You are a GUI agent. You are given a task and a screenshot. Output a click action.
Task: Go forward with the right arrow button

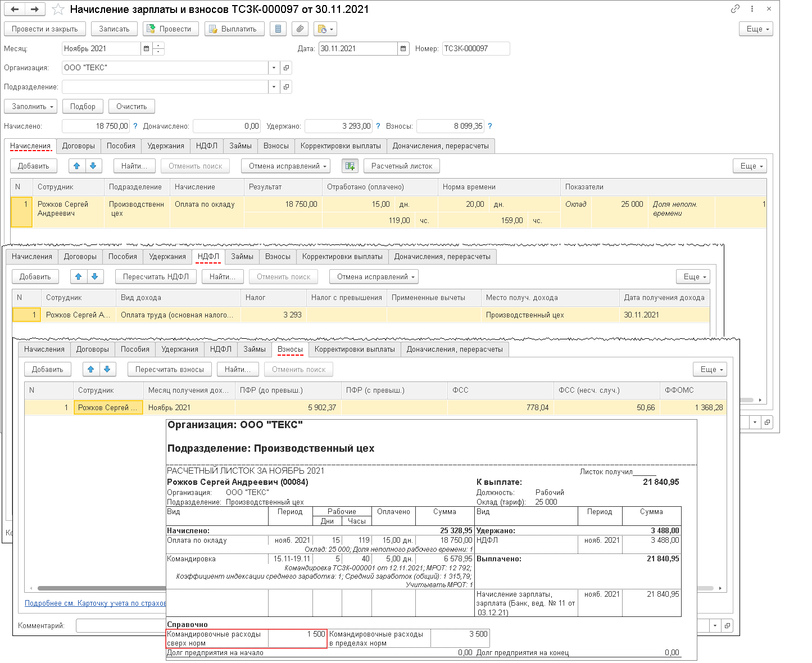[35, 10]
